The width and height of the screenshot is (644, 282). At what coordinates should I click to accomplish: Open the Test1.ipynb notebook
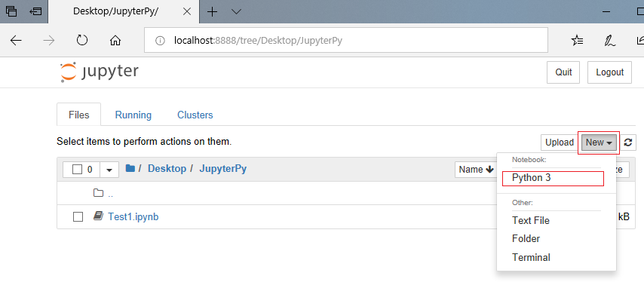click(133, 216)
